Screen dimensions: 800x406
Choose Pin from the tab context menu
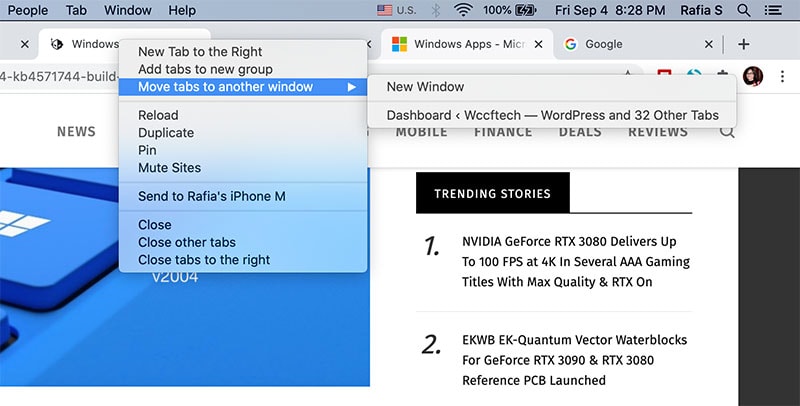[x=149, y=150]
